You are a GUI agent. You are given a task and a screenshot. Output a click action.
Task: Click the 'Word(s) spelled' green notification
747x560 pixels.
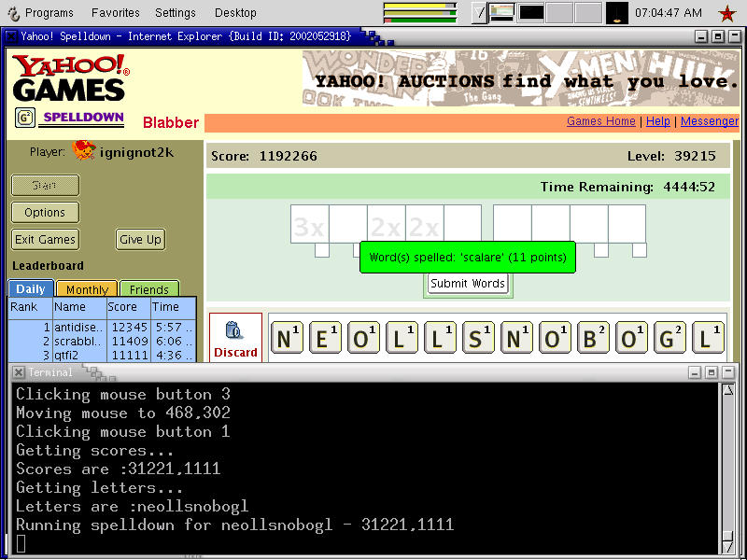(468, 258)
